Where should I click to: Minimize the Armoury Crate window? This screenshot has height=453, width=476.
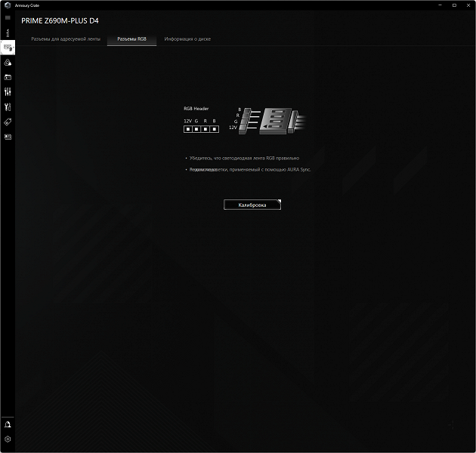(440, 5)
